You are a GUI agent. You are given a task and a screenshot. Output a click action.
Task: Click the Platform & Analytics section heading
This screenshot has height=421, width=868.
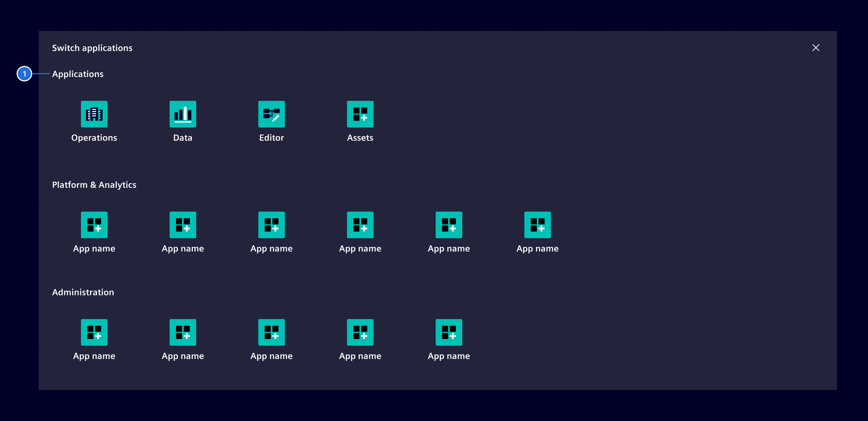[94, 184]
